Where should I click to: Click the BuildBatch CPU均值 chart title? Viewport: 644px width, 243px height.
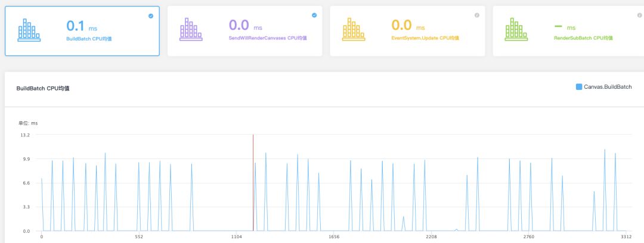43,88
